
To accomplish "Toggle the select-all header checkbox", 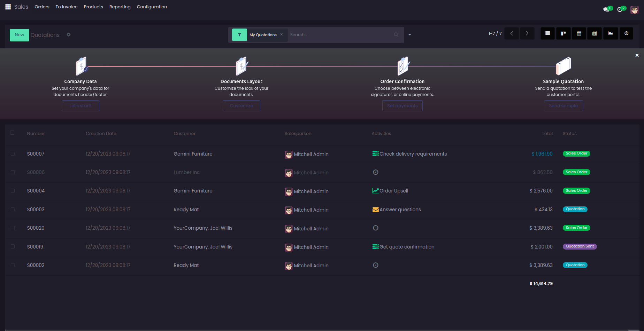I will point(12,133).
